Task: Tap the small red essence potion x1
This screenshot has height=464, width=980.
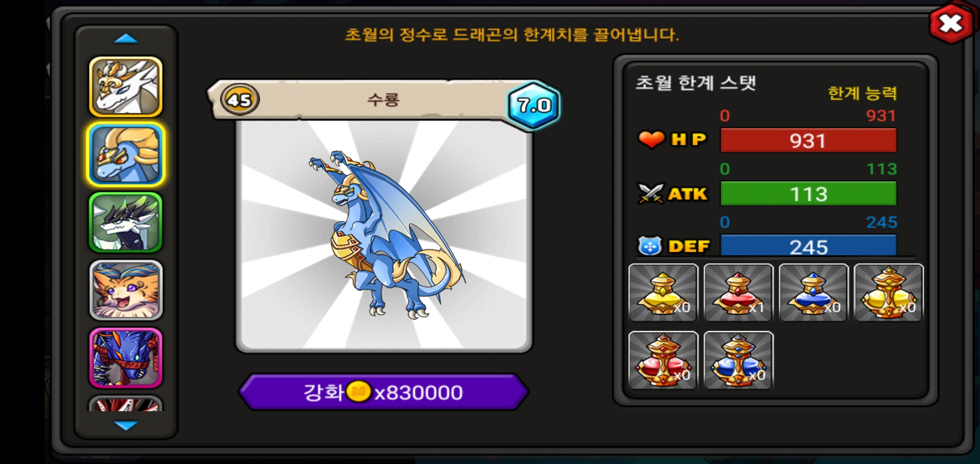Action: [x=738, y=293]
